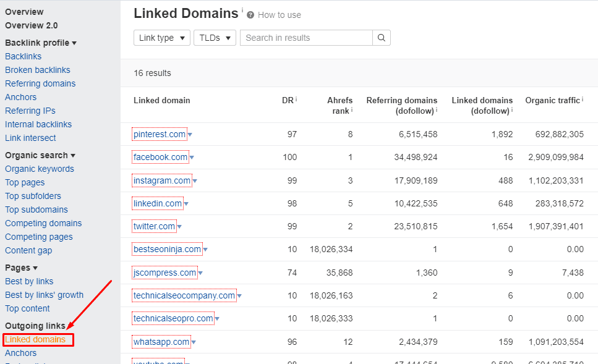Viewport: 598px width, 364px height.
Task: Click Referring domains (dofollow) info icon
Action: click(x=437, y=110)
